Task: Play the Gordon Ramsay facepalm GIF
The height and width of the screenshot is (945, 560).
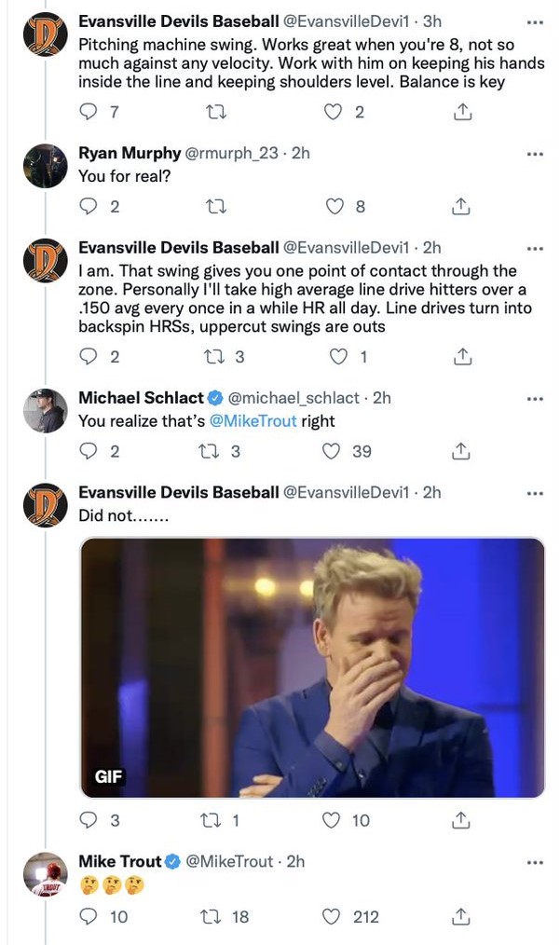Action: 312,667
